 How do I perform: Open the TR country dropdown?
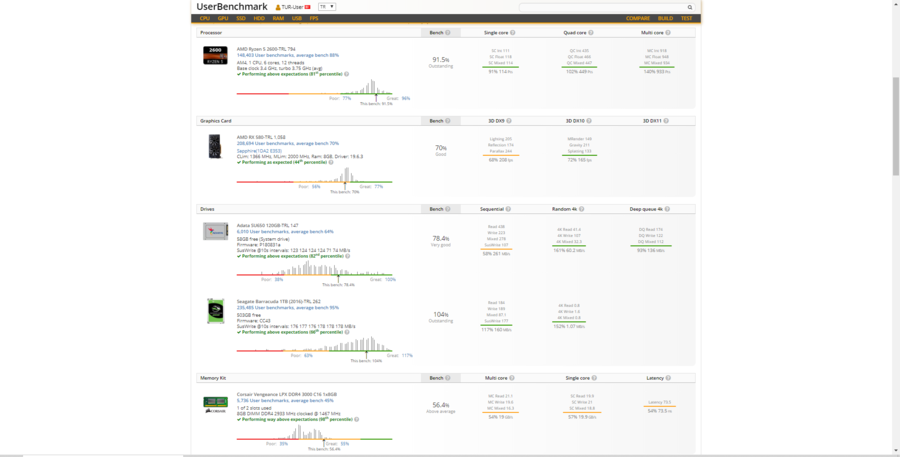[327, 7]
